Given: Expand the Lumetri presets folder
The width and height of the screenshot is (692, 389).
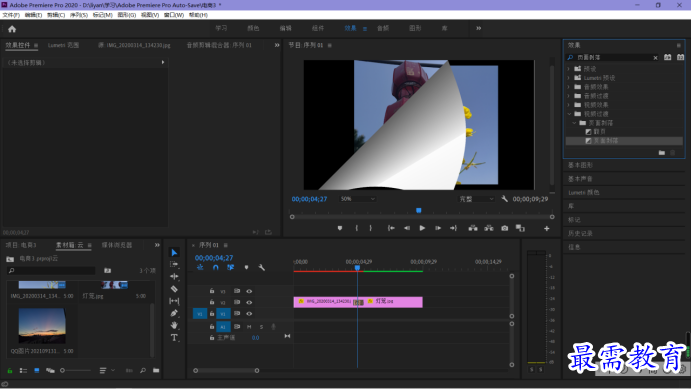Looking at the screenshot, I should pos(569,78).
